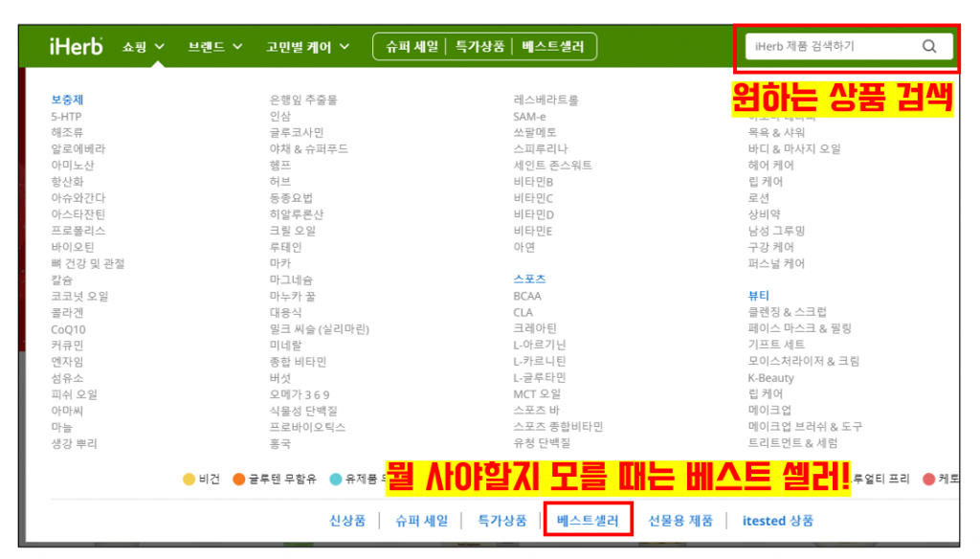Select 종합 비타민 category
Screen dimensions: 980x559
click(x=298, y=362)
